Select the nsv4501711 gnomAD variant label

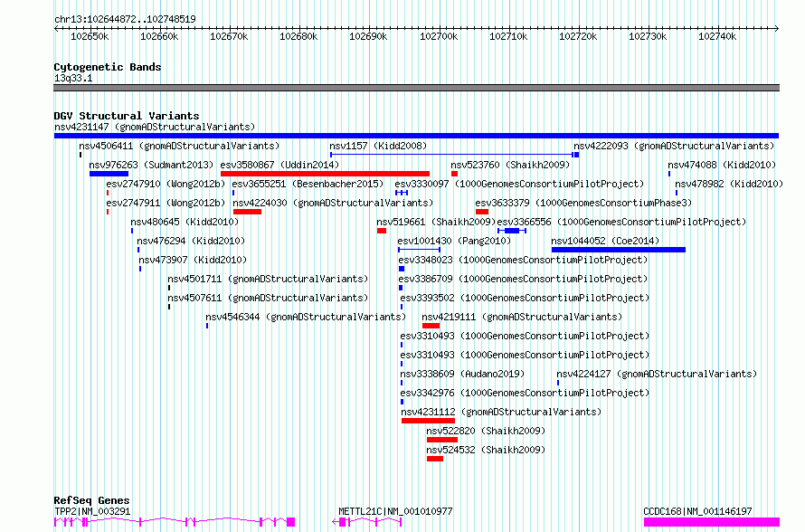268,279
